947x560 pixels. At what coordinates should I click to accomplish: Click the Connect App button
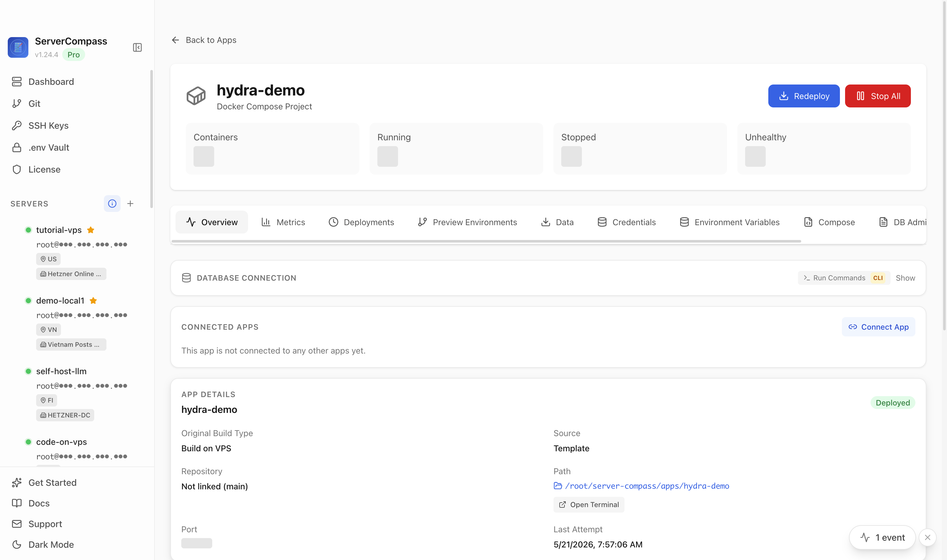[878, 327]
